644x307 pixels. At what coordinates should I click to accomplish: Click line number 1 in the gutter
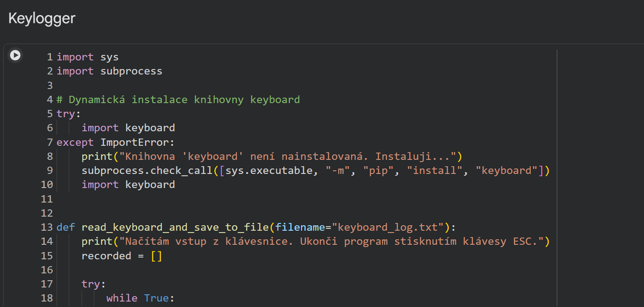pyautogui.click(x=50, y=57)
